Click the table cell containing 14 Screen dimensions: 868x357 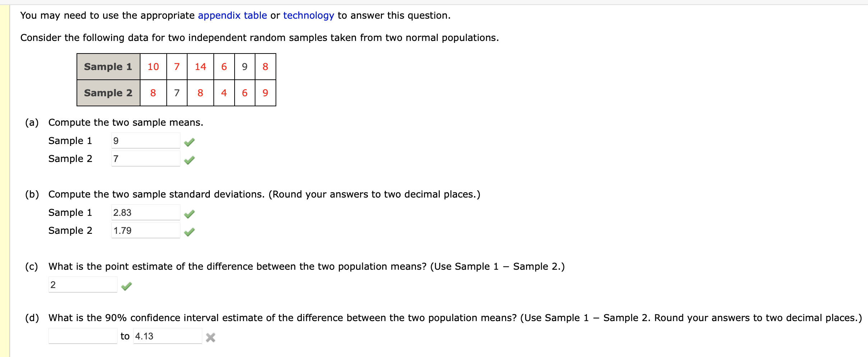[200, 66]
